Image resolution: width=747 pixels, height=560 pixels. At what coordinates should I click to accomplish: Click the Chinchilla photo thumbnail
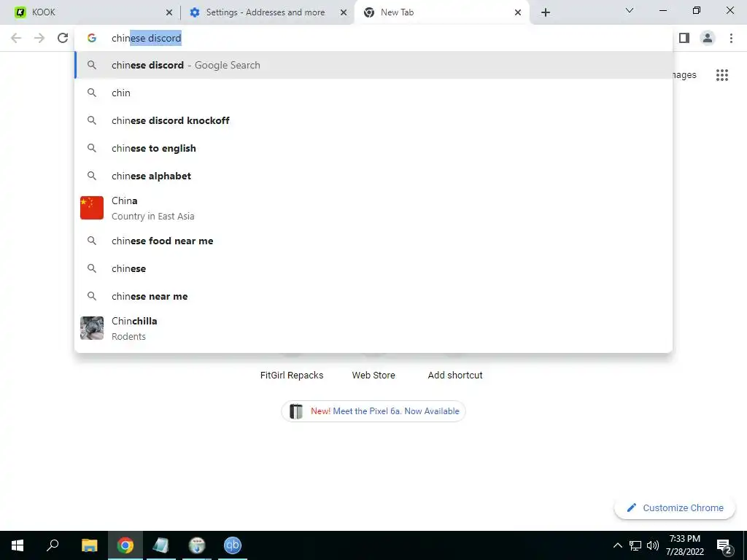pos(92,329)
